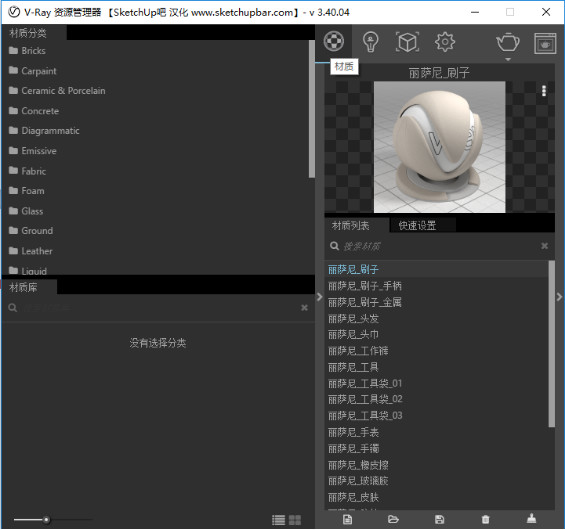Viewport: 565px width, 530px height.
Task: Click the 材质分类 panel tab
Action: pos(34,33)
